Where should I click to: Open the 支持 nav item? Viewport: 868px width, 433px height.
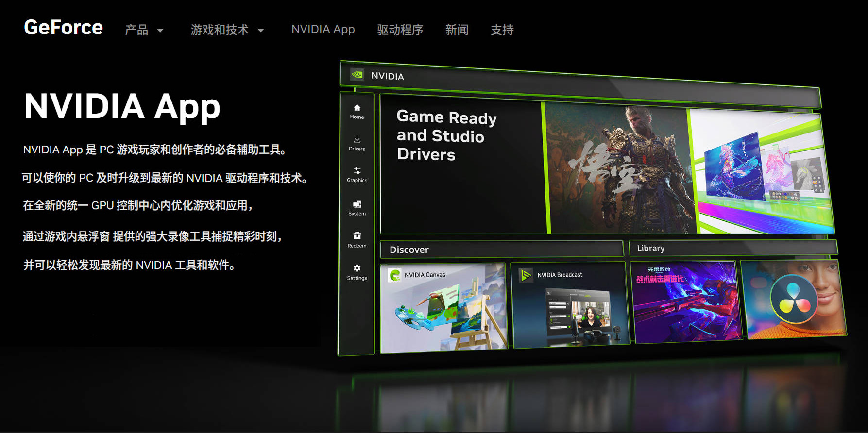pos(502,30)
